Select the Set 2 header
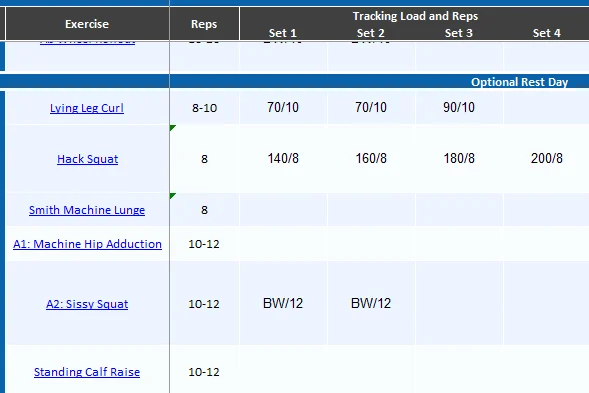This screenshot has height=393, width=589. 371,33
